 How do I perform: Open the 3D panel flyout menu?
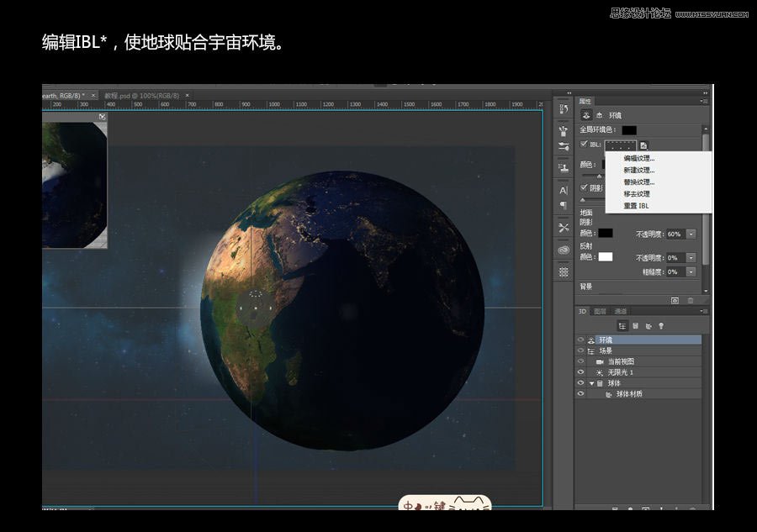pos(704,312)
